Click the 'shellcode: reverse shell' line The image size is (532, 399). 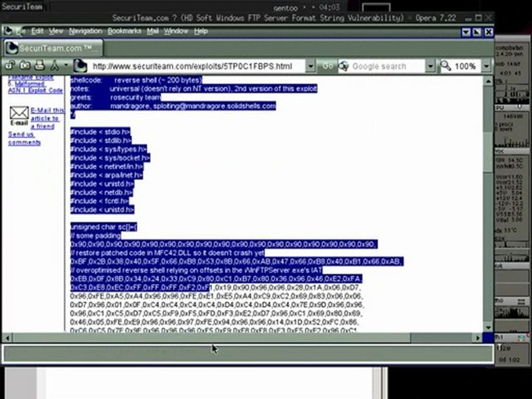(x=136, y=80)
